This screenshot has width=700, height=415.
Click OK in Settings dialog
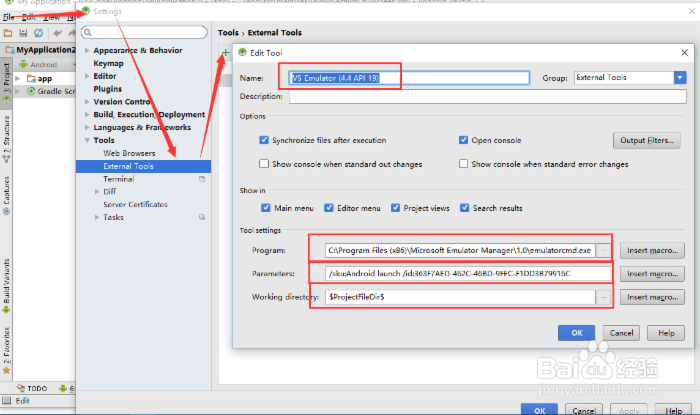click(x=539, y=410)
